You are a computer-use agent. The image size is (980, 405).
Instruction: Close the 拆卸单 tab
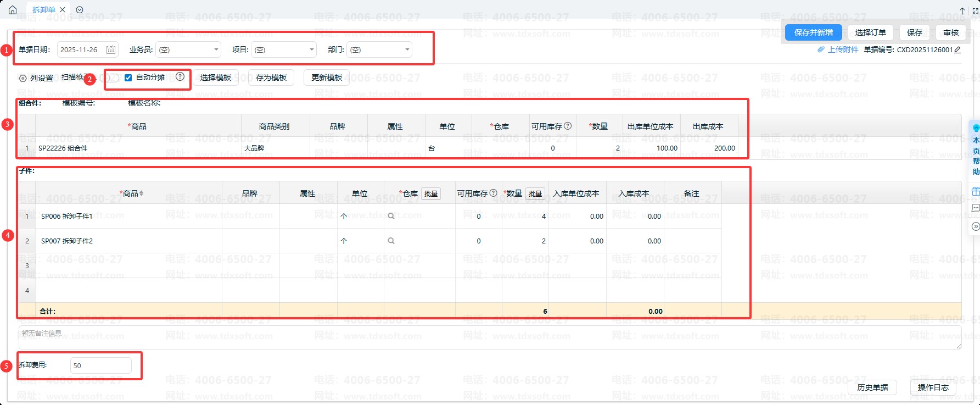click(x=63, y=10)
